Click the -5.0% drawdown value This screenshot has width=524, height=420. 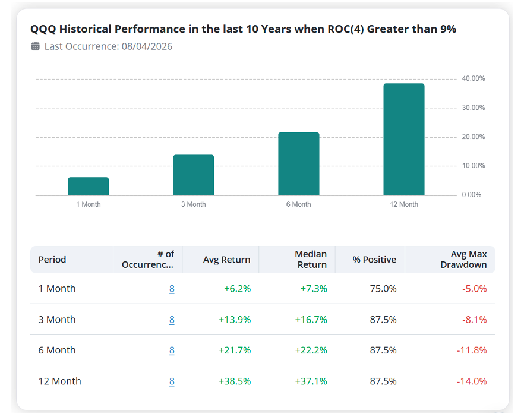(475, 289)
